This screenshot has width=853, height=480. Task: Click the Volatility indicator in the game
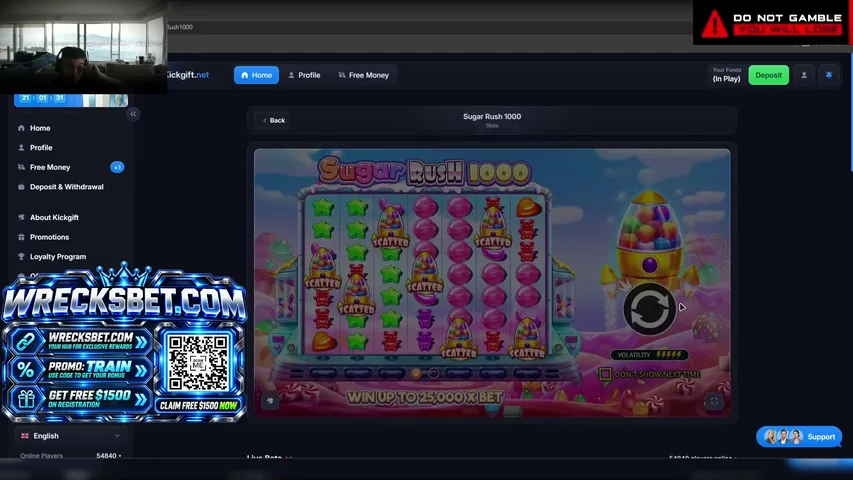(650, 355)
